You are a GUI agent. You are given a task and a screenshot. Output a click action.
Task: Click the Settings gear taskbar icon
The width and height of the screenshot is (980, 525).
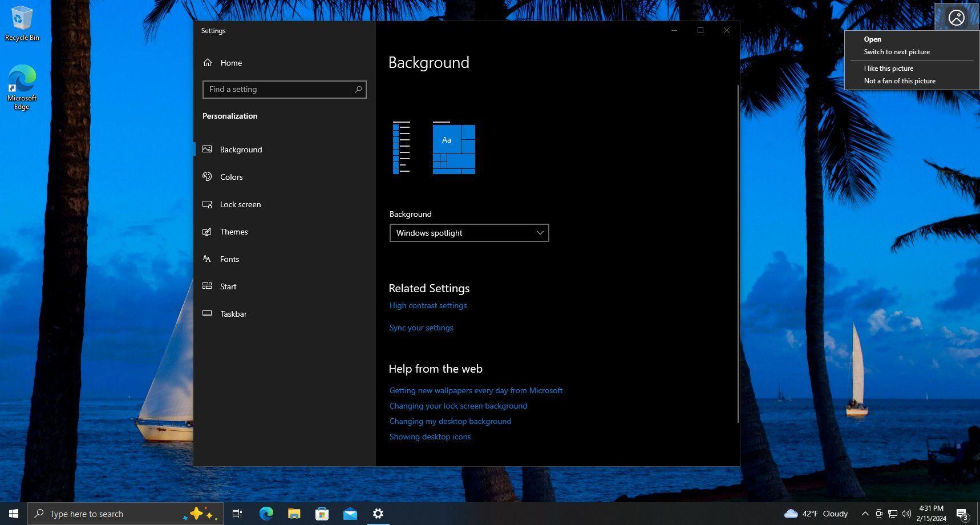378,514
